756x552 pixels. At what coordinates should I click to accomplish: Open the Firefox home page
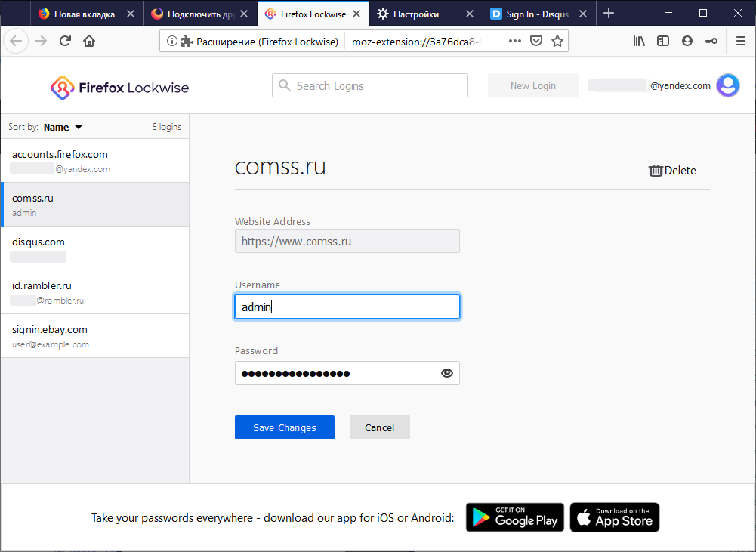(89, 41)
